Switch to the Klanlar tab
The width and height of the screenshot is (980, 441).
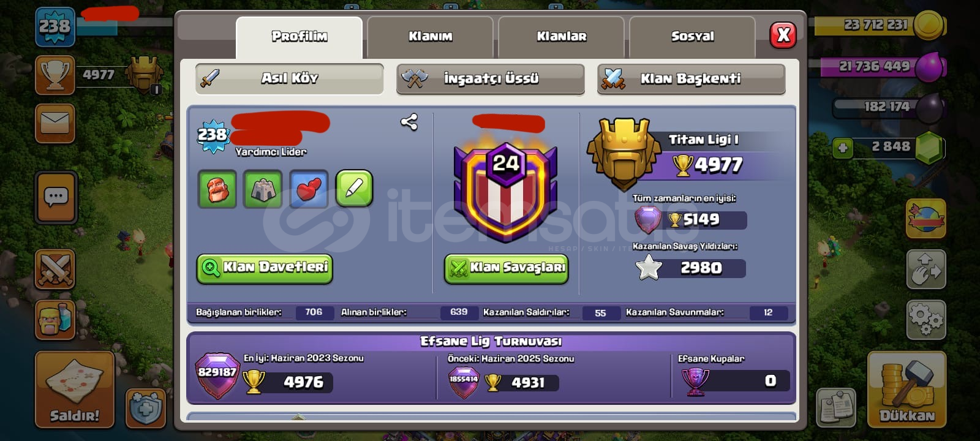click(x=561, y=36)
